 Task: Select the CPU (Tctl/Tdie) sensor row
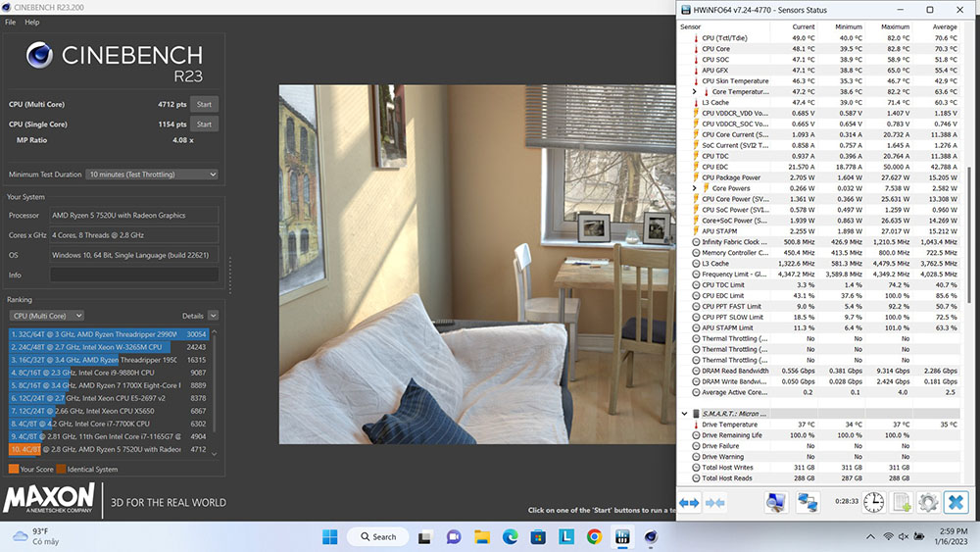point(819,38)
